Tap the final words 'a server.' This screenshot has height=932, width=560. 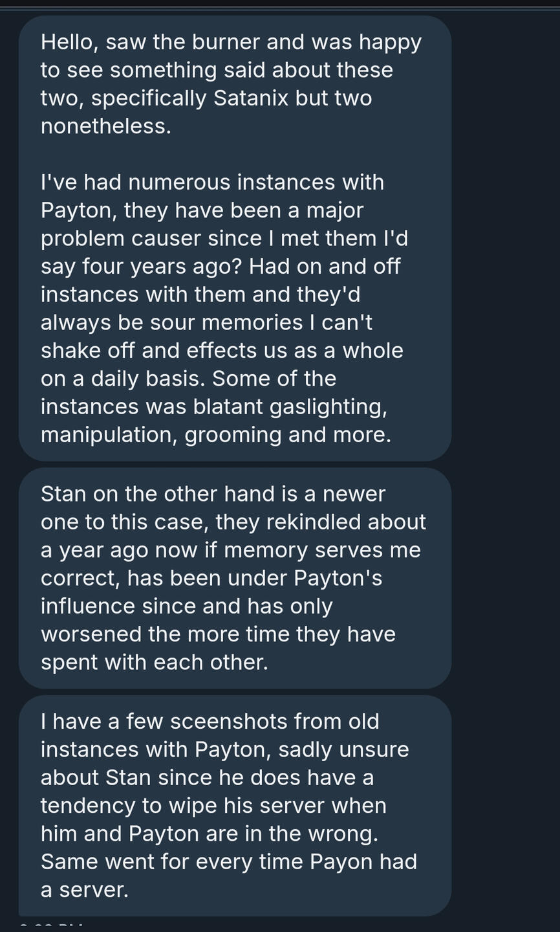85,890
